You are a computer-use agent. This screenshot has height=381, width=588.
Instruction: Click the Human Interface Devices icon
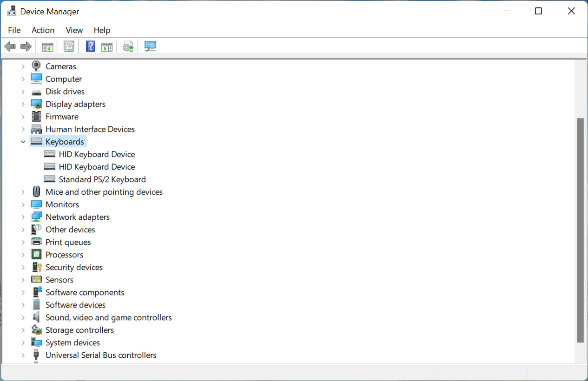[36, 129]
